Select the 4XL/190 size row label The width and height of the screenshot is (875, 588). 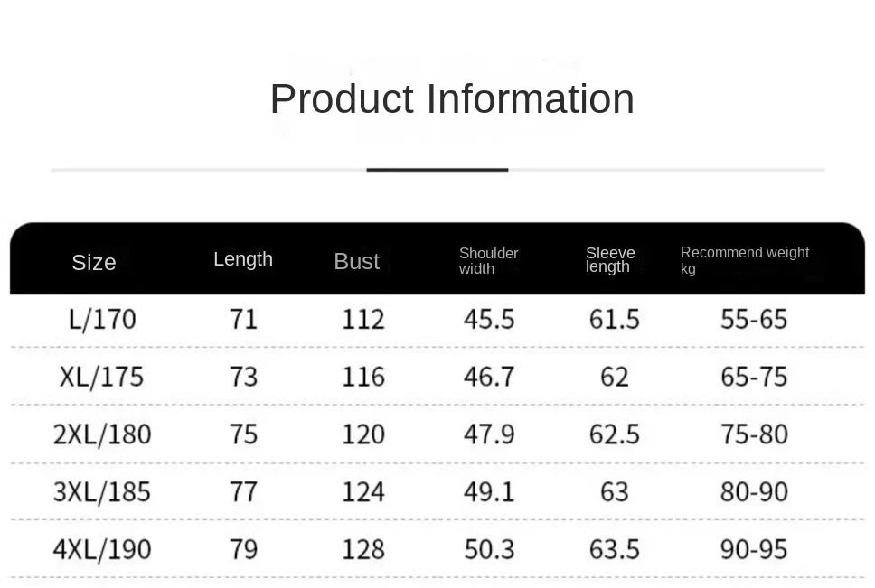[101, 549]
